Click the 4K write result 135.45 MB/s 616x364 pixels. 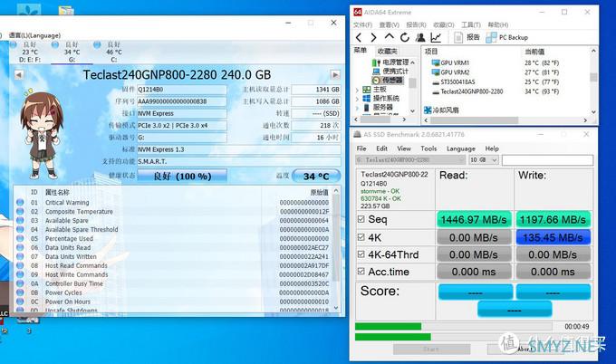pyautogui.click(x=553, y=237)
